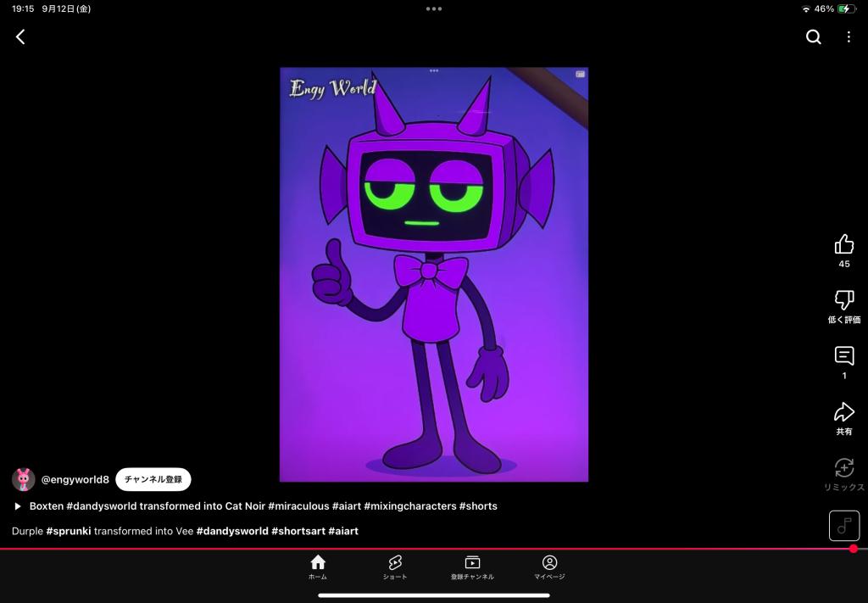This screenshot has width=868, height=603.
Task: Switch to the ショート tab
Action: (394, 567)
